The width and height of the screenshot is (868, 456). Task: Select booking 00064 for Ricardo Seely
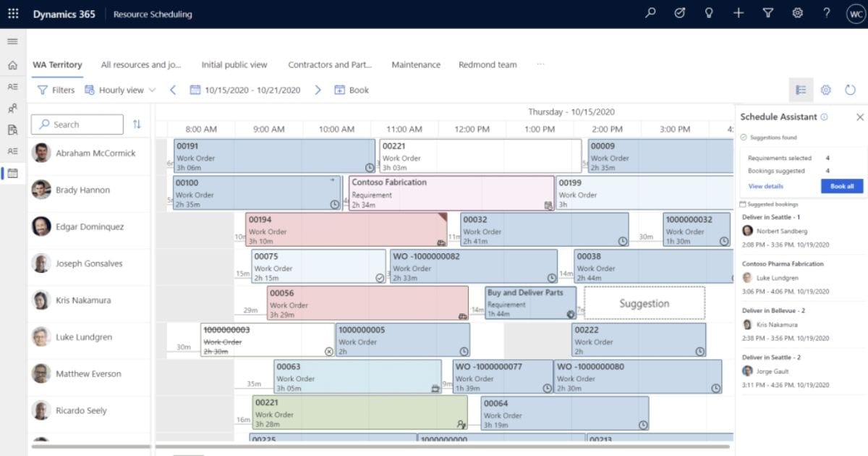(x=564, y=413)
